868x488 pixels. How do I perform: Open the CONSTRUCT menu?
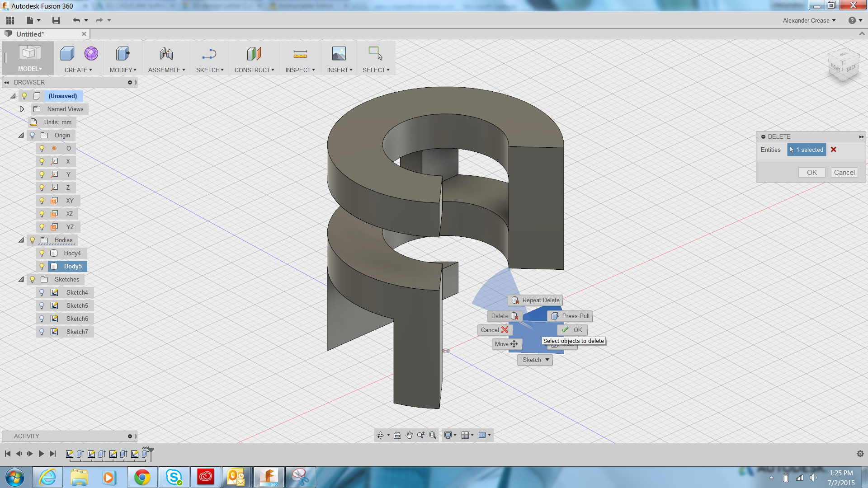[254, 70]
